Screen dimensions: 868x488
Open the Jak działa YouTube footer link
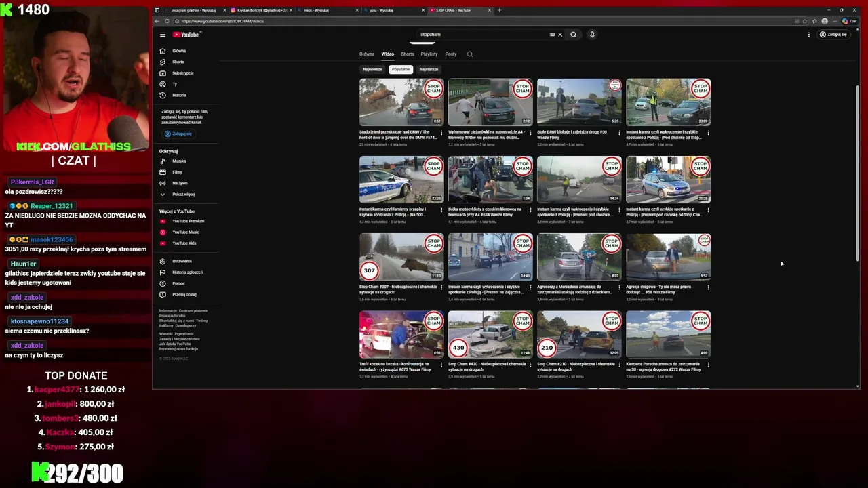click(x=175, y=344)
